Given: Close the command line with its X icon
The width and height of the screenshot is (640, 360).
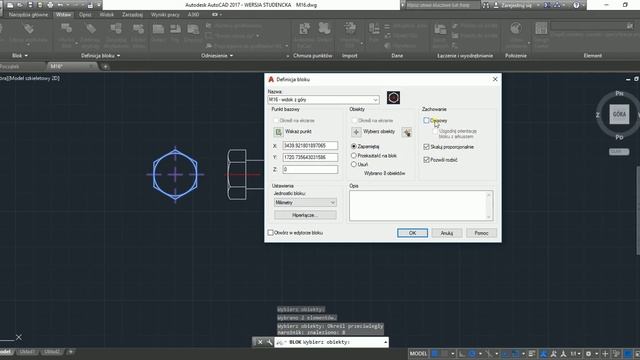Looking at the screenshot, I should tap(260, 342).
